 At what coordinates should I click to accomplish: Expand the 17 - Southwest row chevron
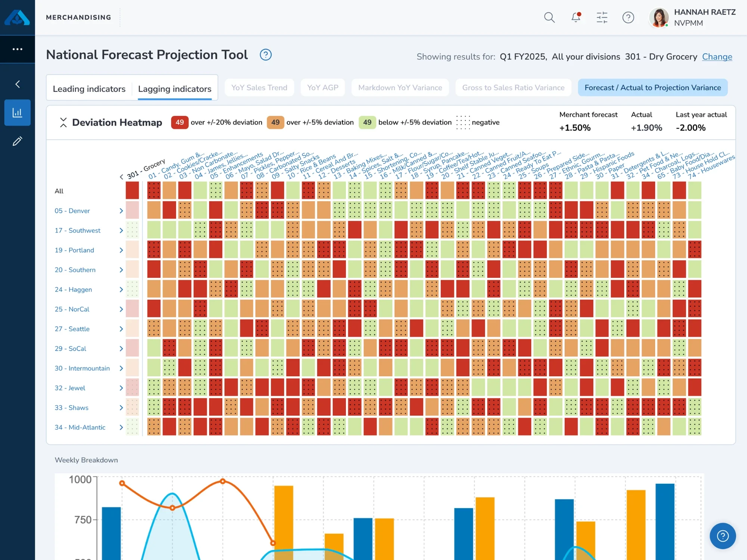point(121,231)
